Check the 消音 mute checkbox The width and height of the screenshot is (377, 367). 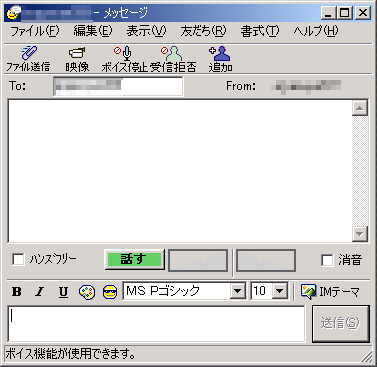(x=327, y=260)
